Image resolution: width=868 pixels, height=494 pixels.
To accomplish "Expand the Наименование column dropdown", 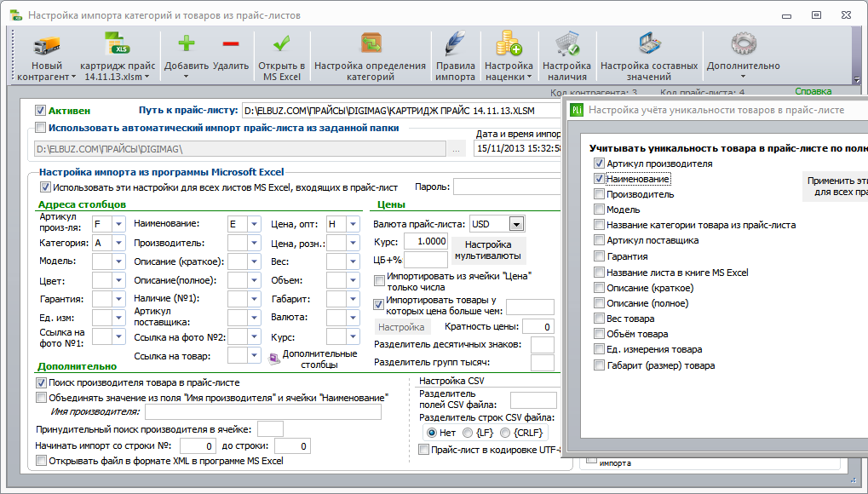I will click(254, 224).
